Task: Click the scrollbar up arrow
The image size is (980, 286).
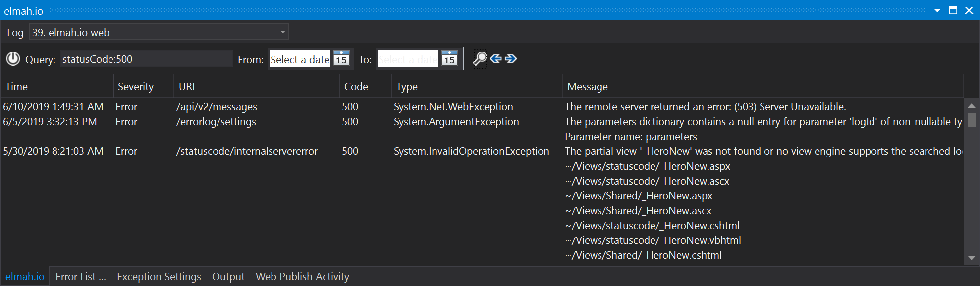Action: [x=971, y=106]
